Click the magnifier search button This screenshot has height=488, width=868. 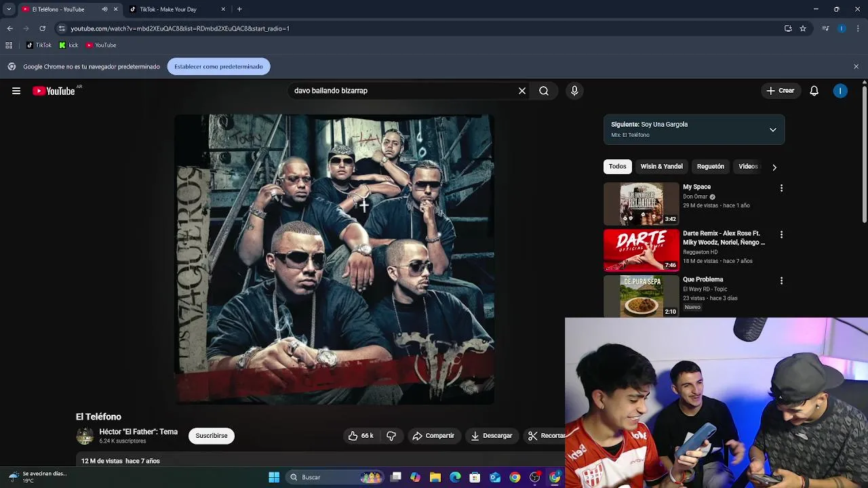click(x=544, y=91)
